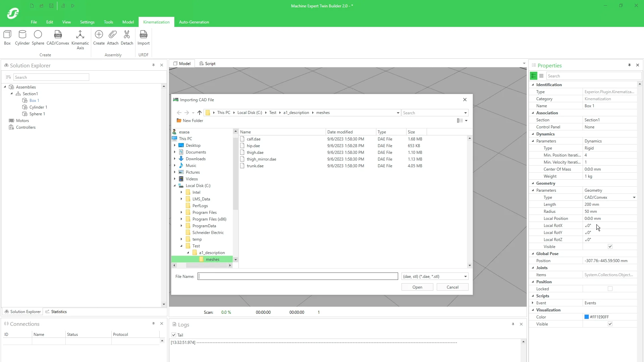
Task: Collapse the Section1 tree node
Action: tap(12, 94)
